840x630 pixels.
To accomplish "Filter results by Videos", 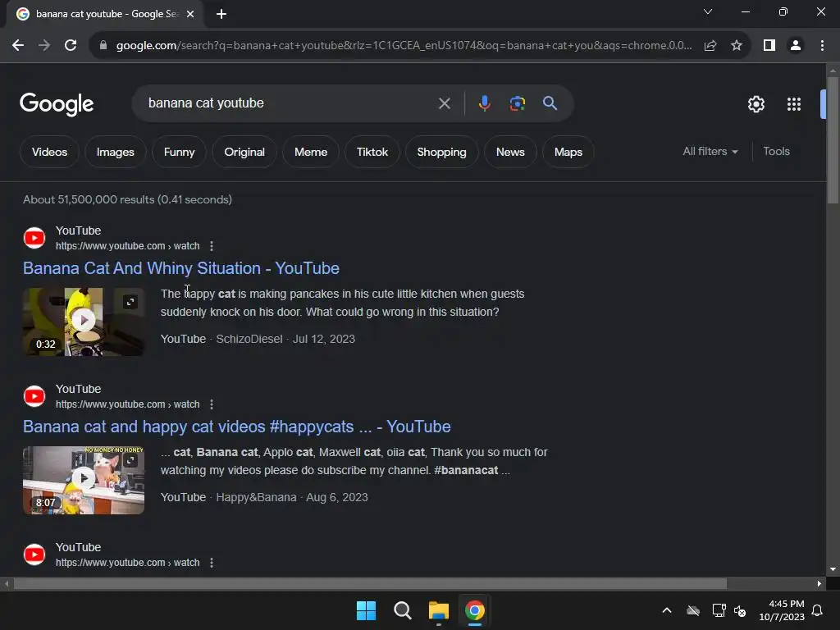I will point(49,152).
